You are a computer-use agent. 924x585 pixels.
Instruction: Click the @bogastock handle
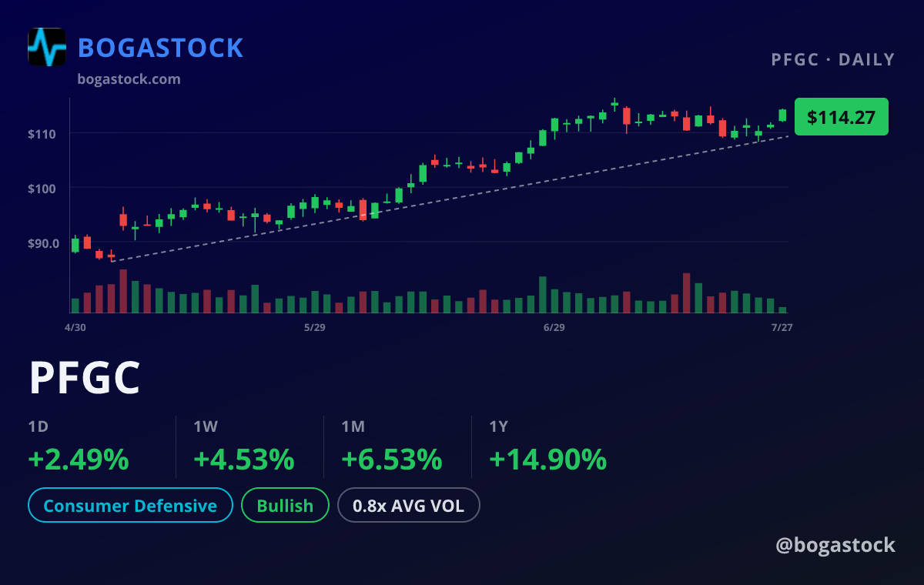pyautogui.click(x=835, y=545)
